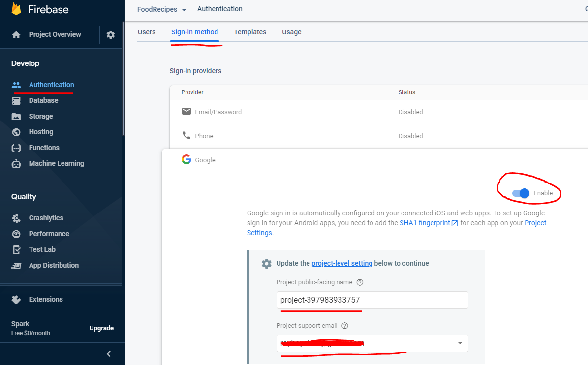Go to Storage in the sidebar
This screenshot has height=365, width=588.
point(41,116)
